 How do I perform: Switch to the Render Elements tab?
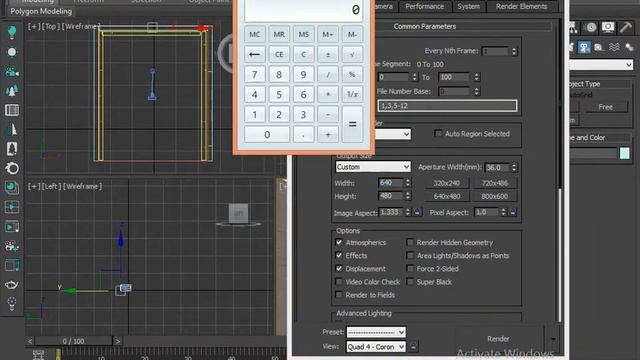click(x=521, y=6)
